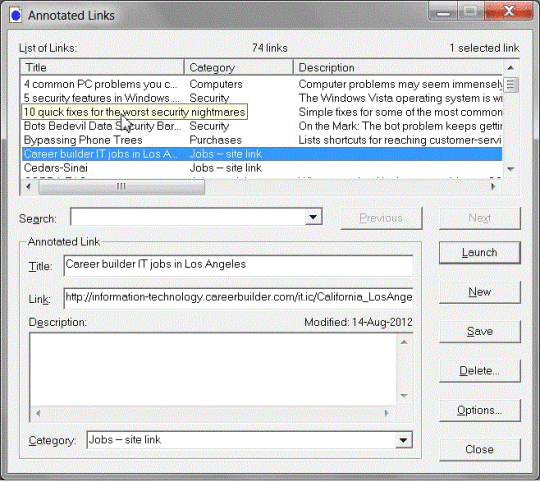Click the 'Modified: 14-Aug-2012' text
The image size is (540, 482).
pyautogui.click(x=358, y=322)
